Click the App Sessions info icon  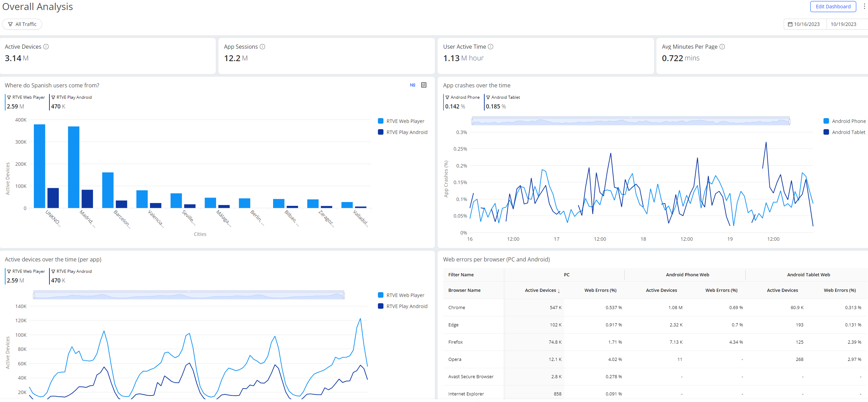[x=262, y=47]
